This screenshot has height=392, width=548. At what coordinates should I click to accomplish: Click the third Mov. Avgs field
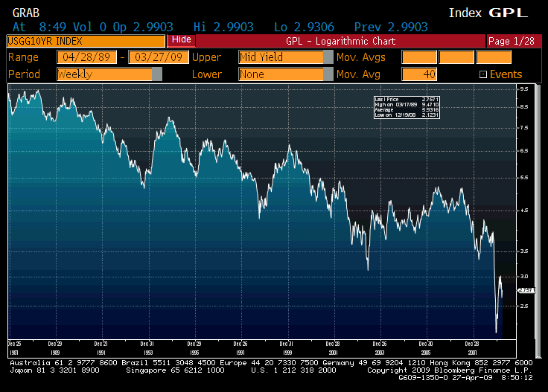click(494, 57)
